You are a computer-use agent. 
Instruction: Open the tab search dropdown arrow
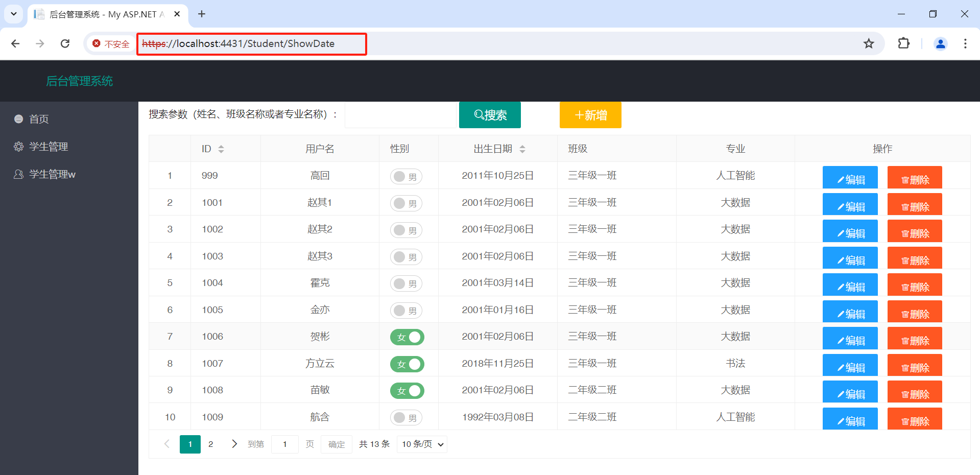pyautogui.click(x=14, y=14)
